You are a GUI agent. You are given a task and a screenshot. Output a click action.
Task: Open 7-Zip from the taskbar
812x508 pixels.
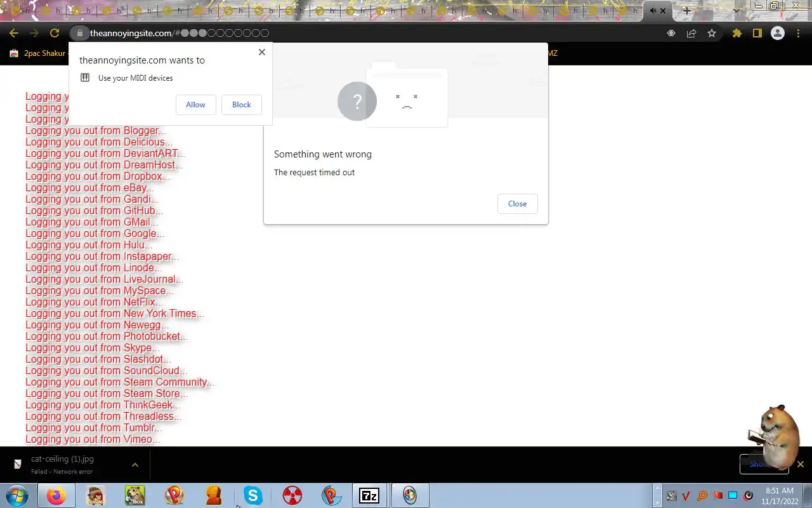(x=369, y=495)
